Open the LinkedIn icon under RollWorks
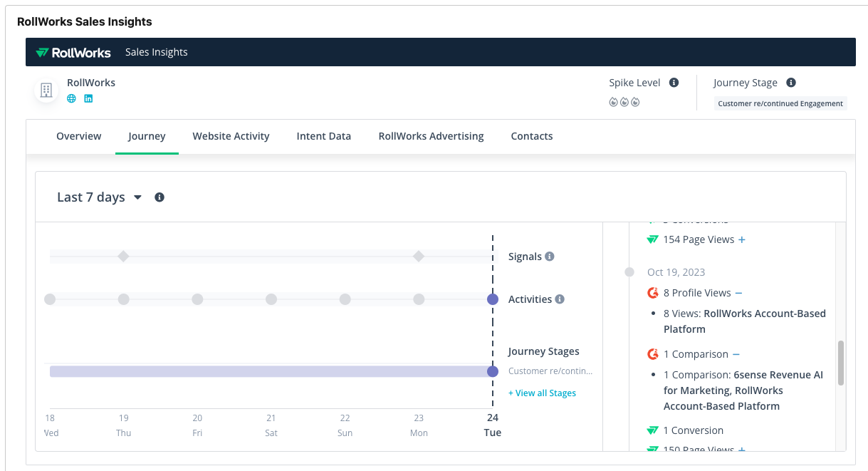 click(x=88, y=99)
